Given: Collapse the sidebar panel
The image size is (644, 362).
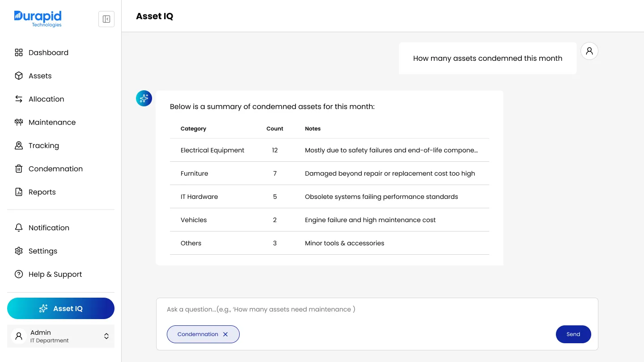Looking at the screenshot, I should [106, 19].
